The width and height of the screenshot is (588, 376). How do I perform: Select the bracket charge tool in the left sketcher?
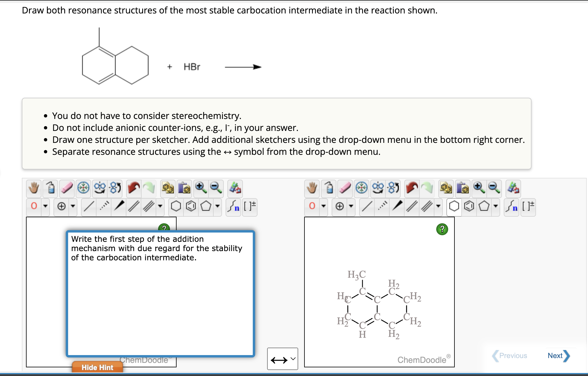tap(249, 206)
